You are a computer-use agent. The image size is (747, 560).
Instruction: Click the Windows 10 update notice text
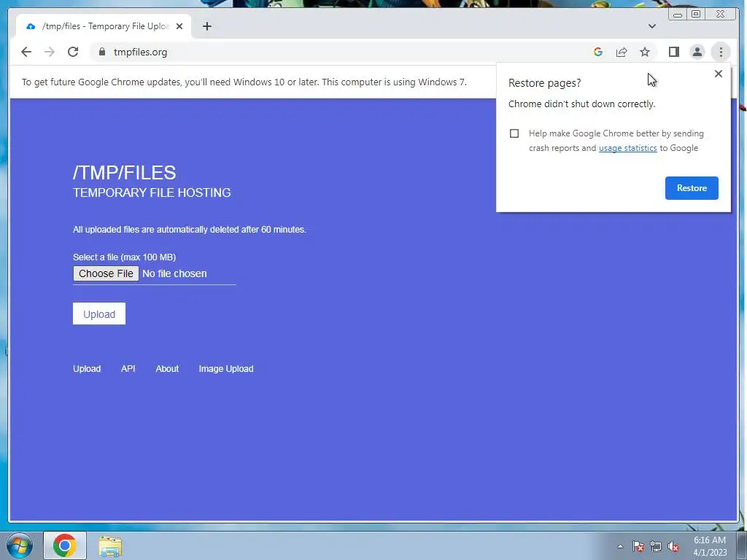click(244, 82)
